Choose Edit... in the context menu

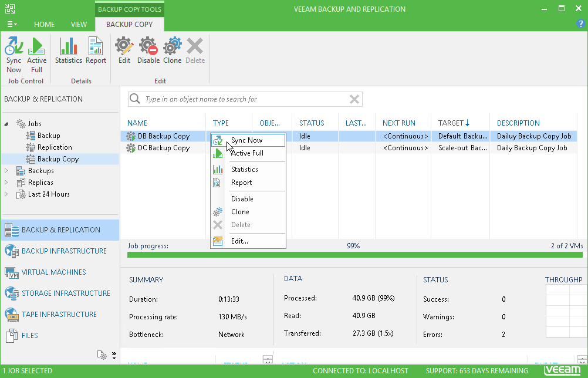248,241
